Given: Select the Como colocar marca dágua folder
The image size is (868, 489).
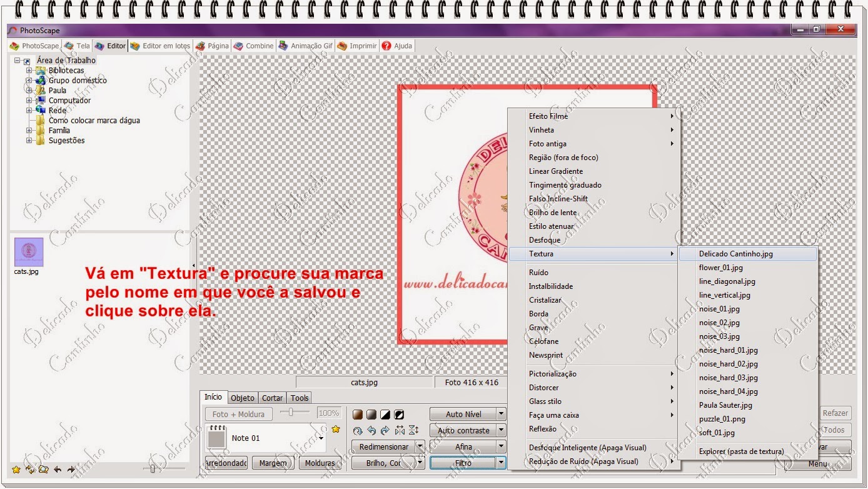Looking at the screenshot, I should click(94, 120).
